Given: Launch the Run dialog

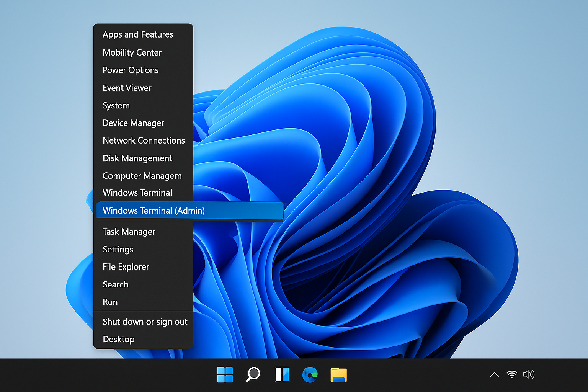Looking at the screenshot, I should point(110,302).
